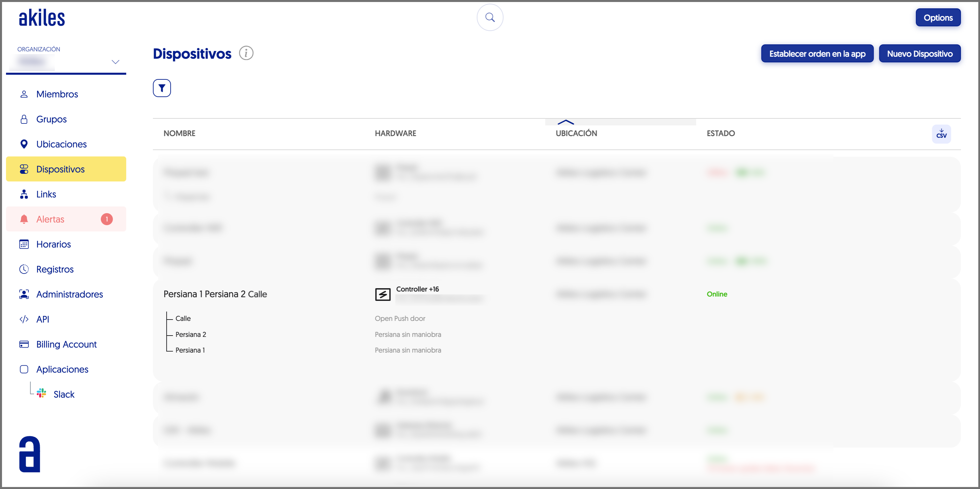Image resolution: width=980 pixels, height=489 pixels.
Task: Download device list as CSV
Action: point(941,134)
